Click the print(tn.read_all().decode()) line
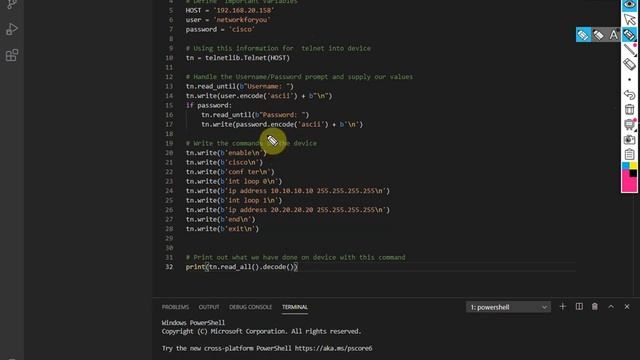Screen dimensions: 640x360 (x=242, y=267)
